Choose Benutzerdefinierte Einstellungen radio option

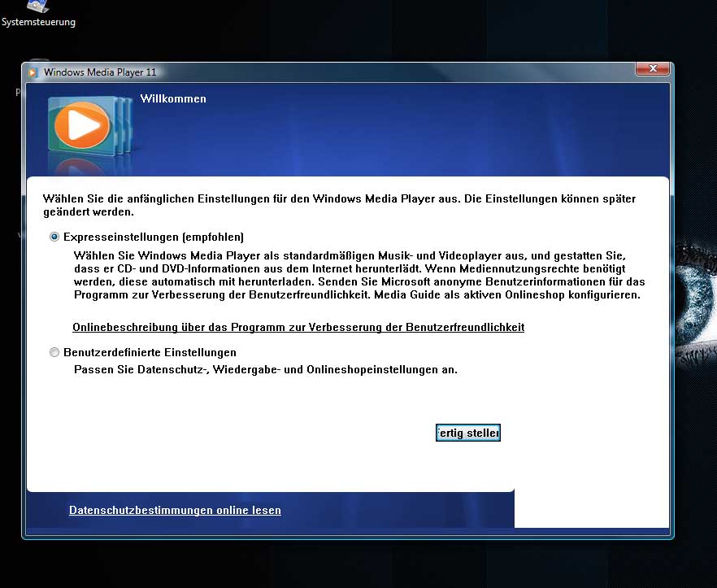[x=54, y=352]
